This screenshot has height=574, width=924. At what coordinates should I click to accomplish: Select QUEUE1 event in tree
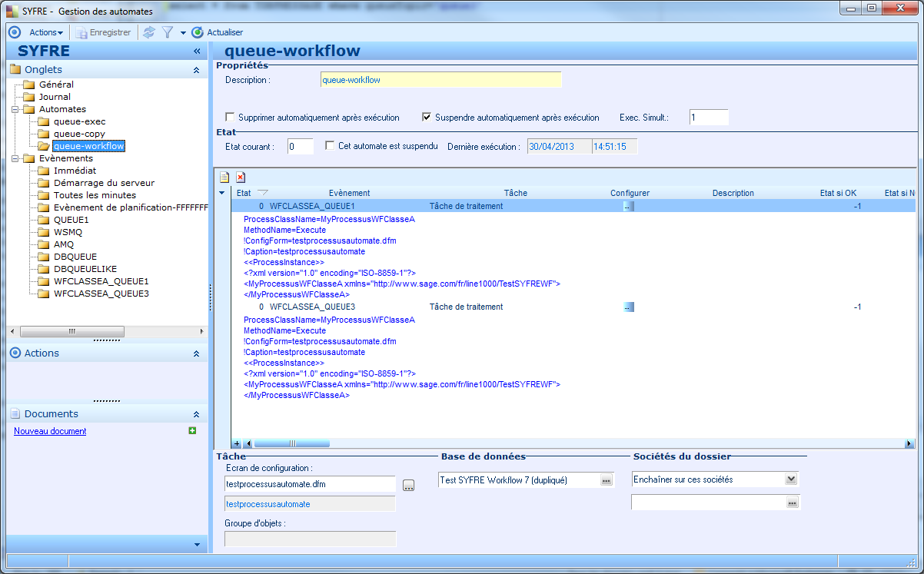point(71,220)
